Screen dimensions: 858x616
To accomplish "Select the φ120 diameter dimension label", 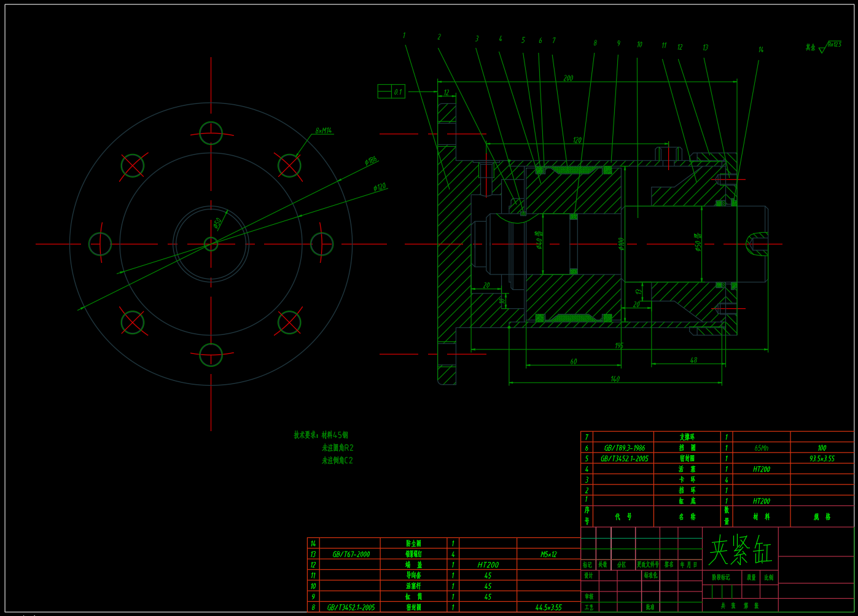I will click(380, 187).
